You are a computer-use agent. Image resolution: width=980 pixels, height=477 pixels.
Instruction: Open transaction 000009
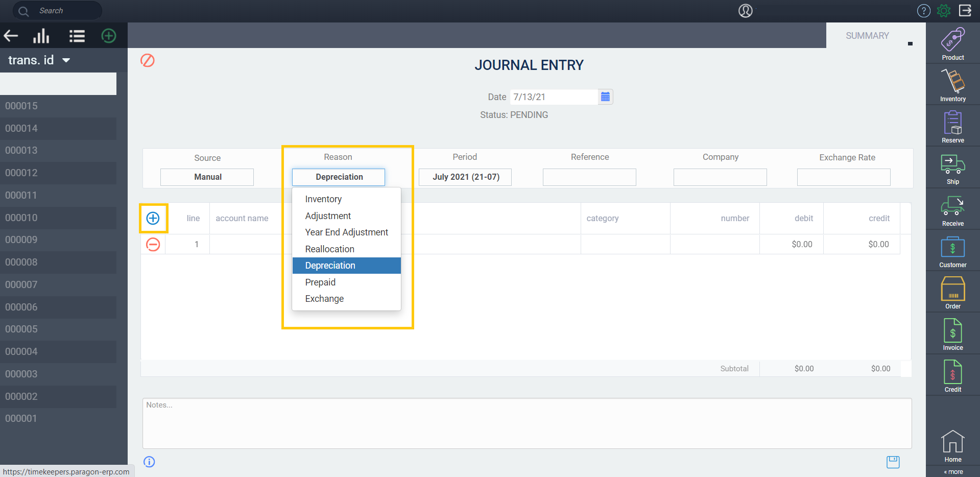[58, 240]
